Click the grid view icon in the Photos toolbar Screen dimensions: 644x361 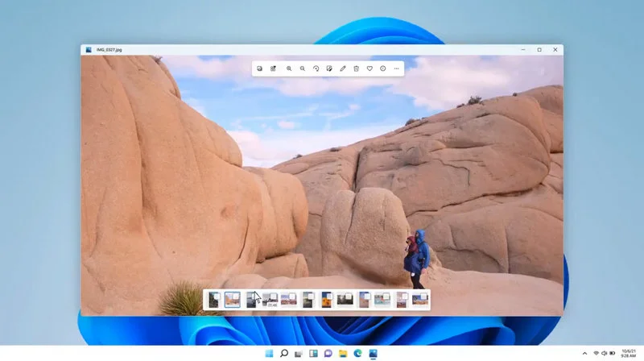point(273,68)
